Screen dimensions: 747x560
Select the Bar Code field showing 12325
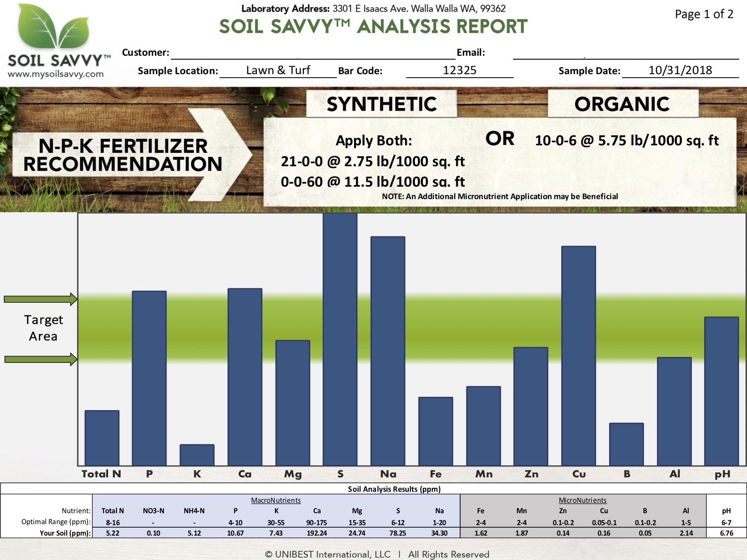tap(460, 70)
